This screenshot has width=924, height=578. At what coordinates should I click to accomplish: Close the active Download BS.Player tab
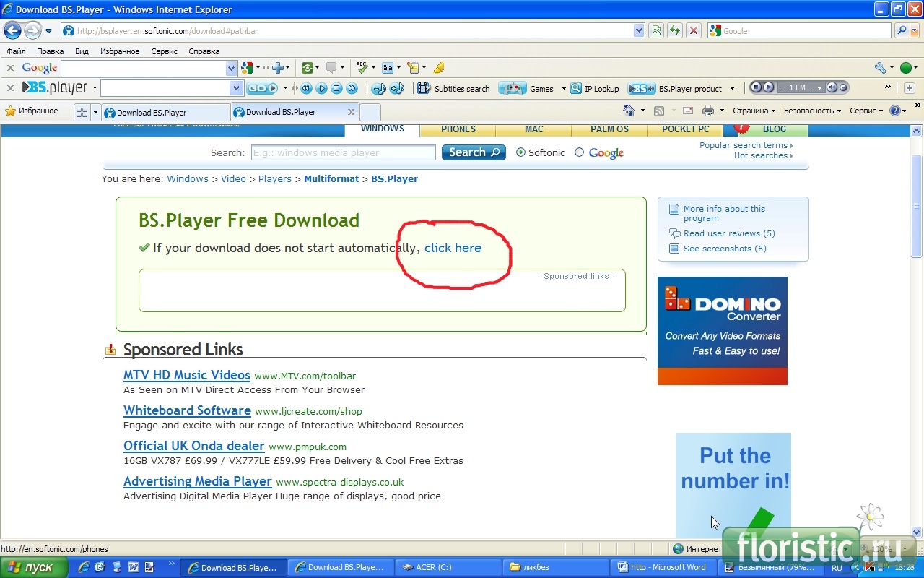[x=352, y=112]
